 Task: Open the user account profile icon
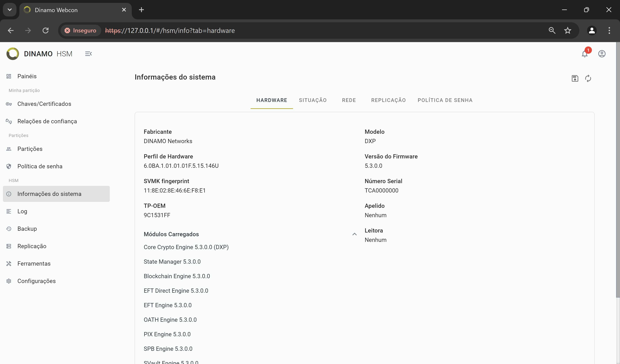(x=602, y=54)
